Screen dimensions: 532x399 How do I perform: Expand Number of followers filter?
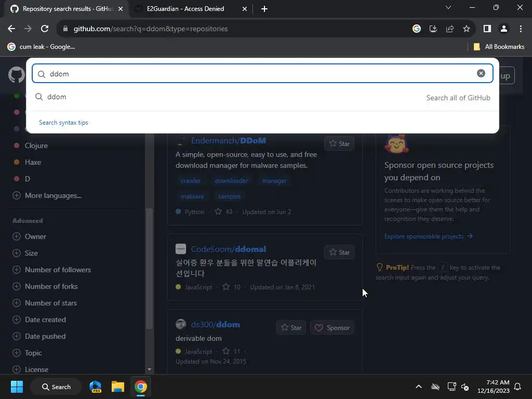(51, 270)
